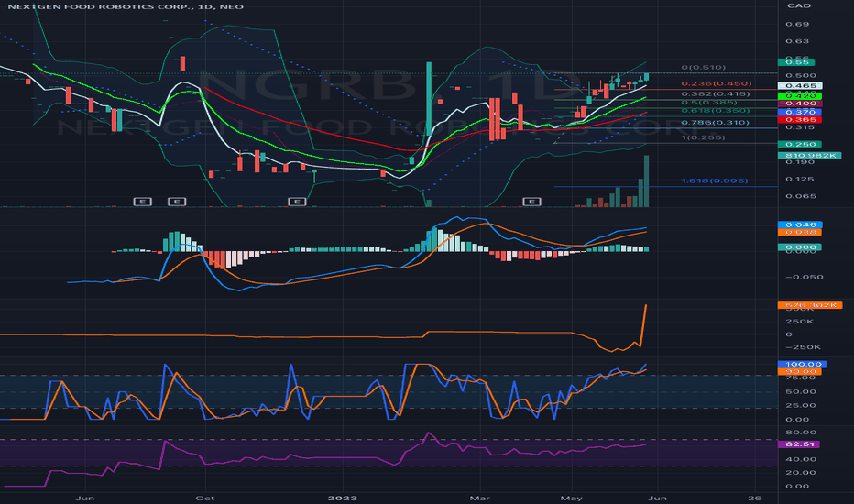Click the earnings E marker after Mar
The image size is (854, 504).
pyautogui.click(x=531, y=202)
